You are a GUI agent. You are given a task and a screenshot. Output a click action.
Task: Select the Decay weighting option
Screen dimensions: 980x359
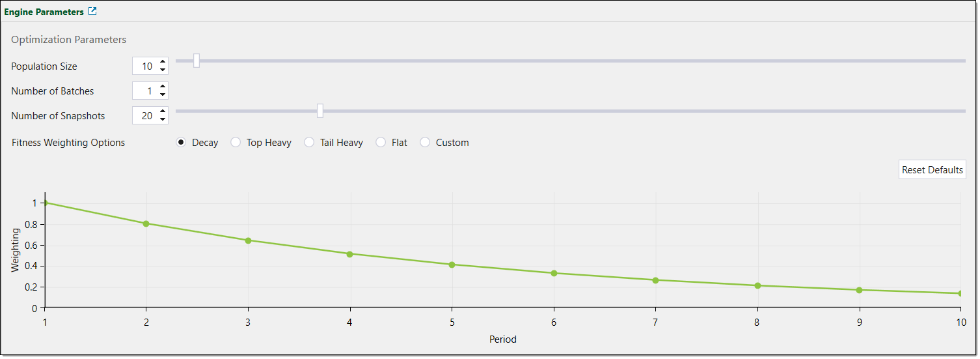pos(182,143)
